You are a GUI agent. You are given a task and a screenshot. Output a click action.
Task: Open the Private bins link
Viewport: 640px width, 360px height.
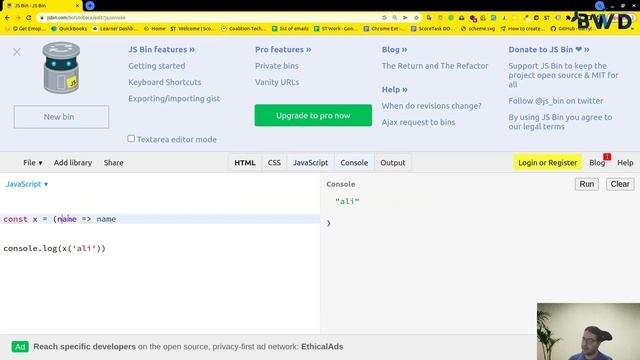coord(277,66)
